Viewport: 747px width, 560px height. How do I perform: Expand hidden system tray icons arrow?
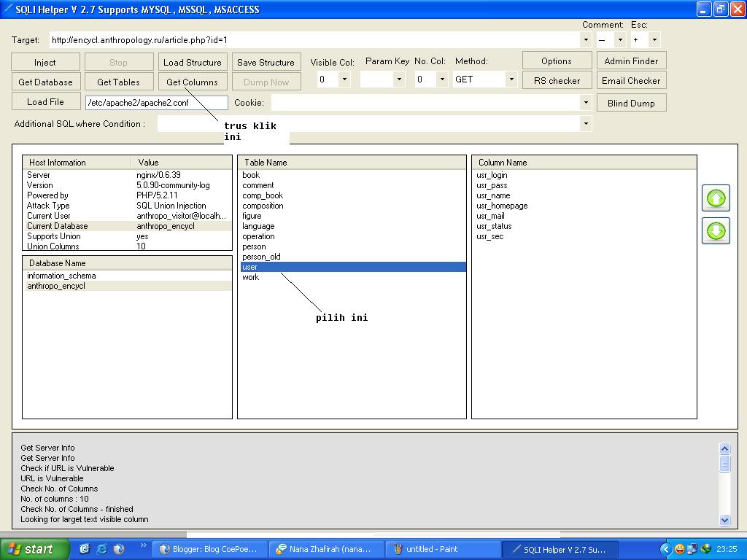tap(666, 549)
